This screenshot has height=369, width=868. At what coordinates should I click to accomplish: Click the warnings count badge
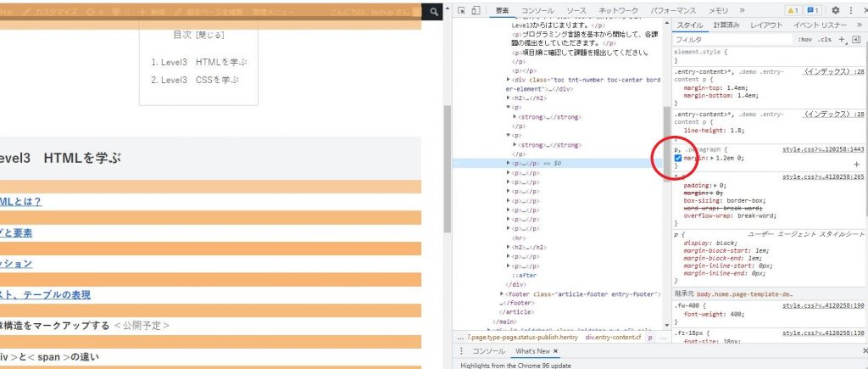click(793, 10)
